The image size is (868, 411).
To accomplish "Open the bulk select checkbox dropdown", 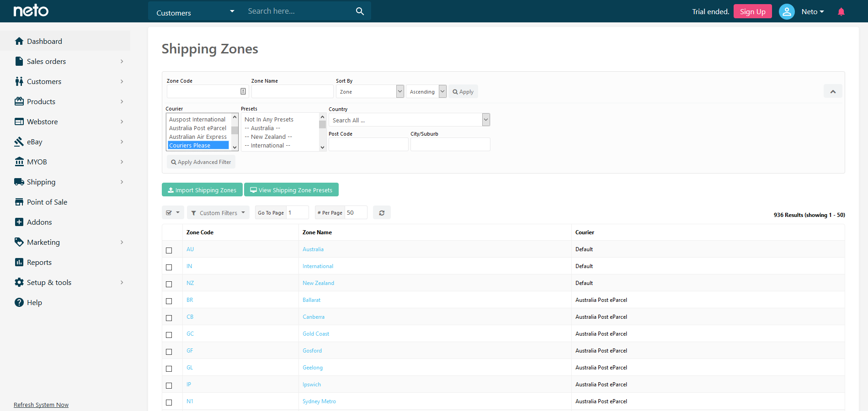I will point(173,213).
